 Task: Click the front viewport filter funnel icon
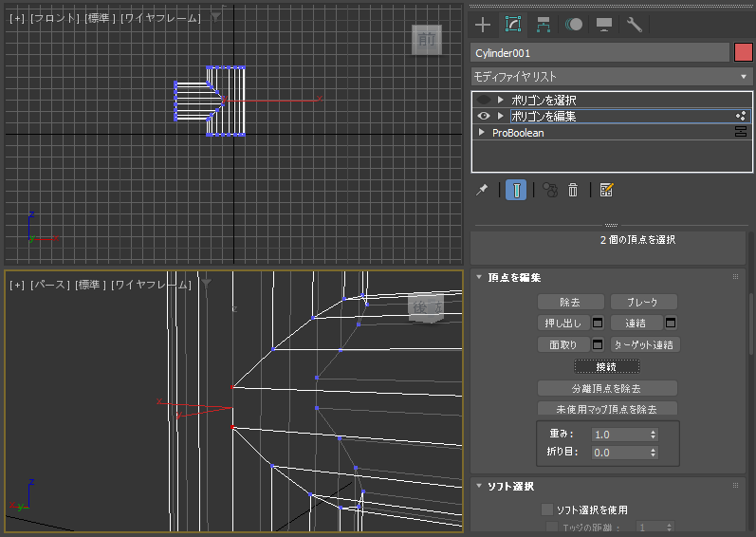pyautogui.click(x=215, y=17)
